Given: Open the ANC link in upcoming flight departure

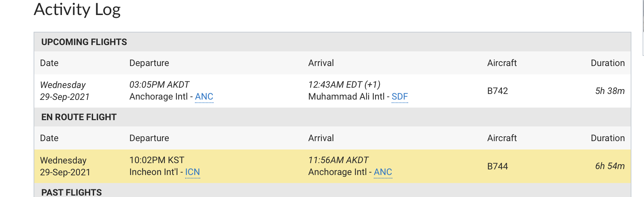Looking at the screenshot, I should click(x=204, y=97).
